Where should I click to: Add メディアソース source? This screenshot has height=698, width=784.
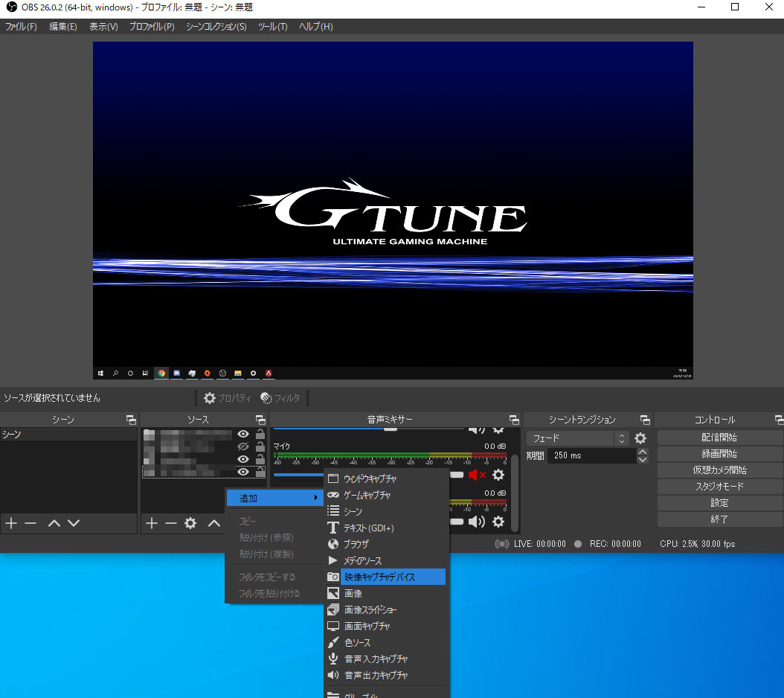click(x=385, y=560)
